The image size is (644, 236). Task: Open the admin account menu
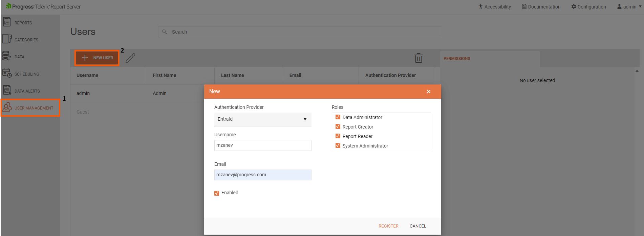click(629, 7)
